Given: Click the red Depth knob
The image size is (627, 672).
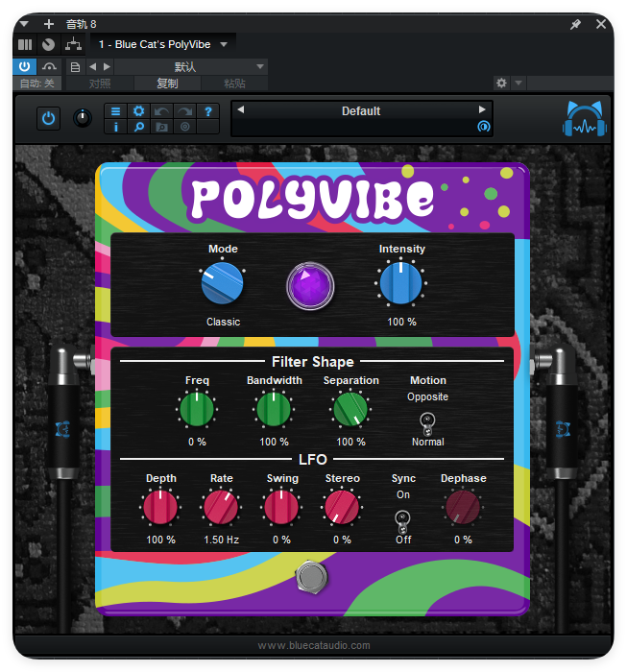Looking at the screenshot, I should tap(160, 508).
